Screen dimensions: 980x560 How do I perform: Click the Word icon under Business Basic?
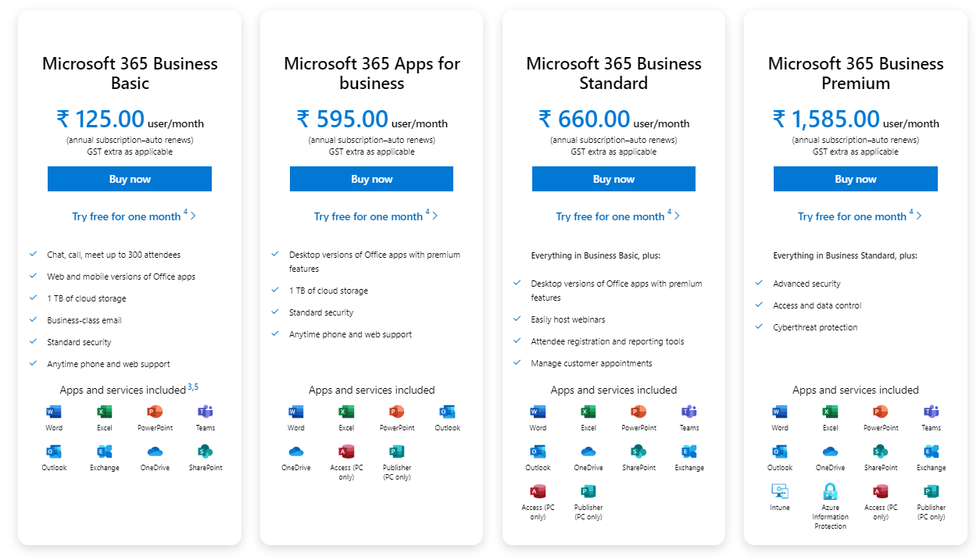click(54, 412)
